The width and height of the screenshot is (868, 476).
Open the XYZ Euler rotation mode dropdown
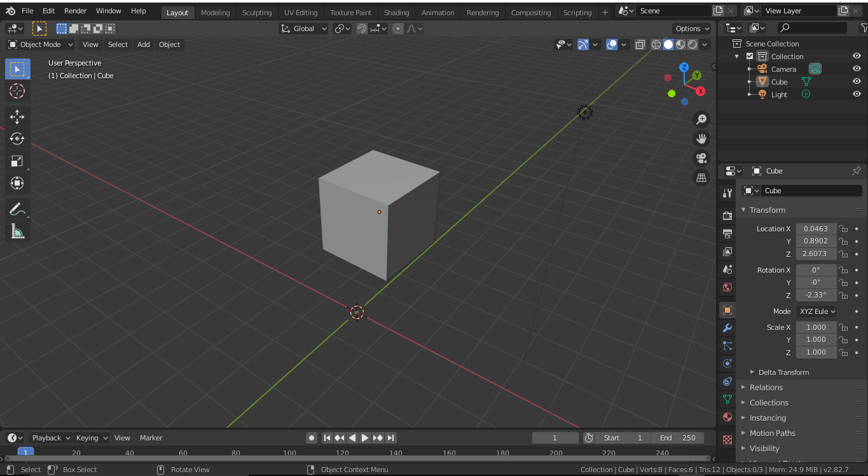[x=816, y=311]
